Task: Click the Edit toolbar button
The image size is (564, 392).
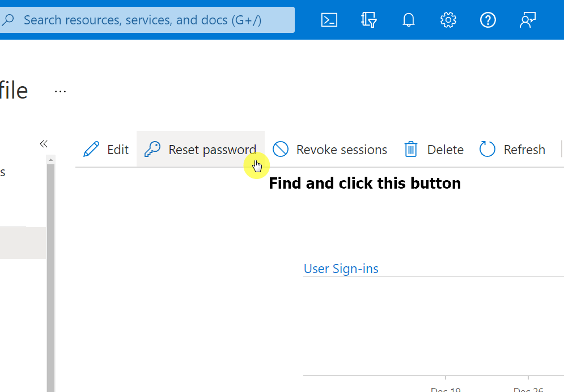Action: tap(106, 149)
